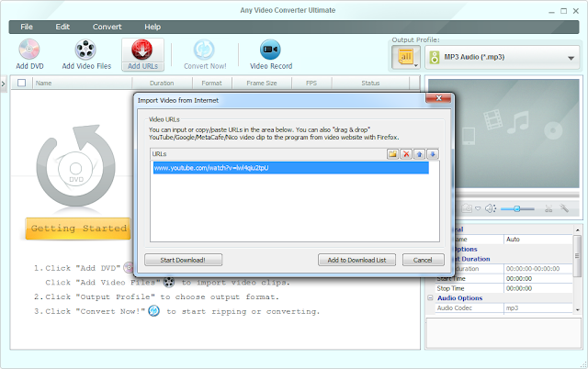
Task: Expand the left sidebar with the arrow
Action: (x=3, y=84)
